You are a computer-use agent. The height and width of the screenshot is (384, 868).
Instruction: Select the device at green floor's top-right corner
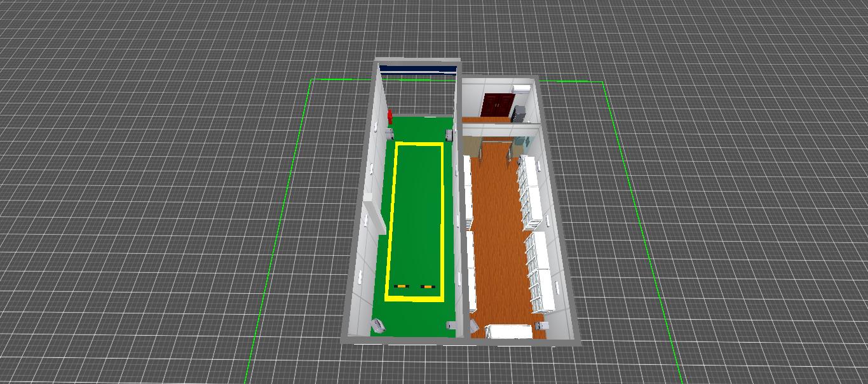449,135
